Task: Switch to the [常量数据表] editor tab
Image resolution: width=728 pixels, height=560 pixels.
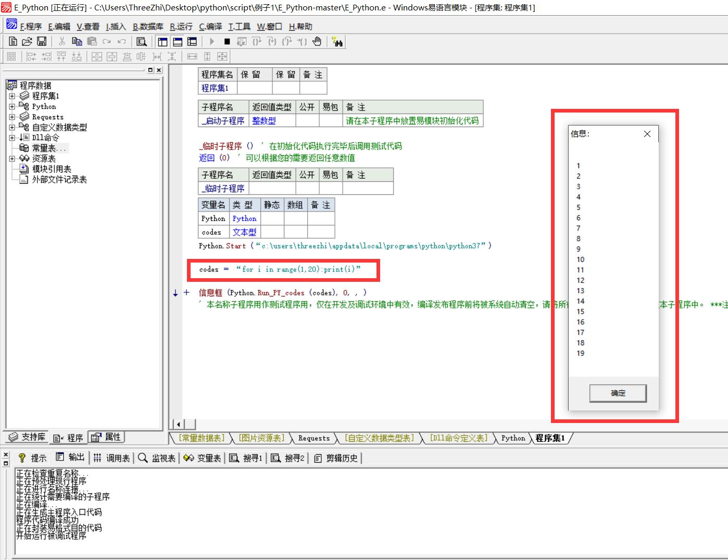Action: pos(202,438)
